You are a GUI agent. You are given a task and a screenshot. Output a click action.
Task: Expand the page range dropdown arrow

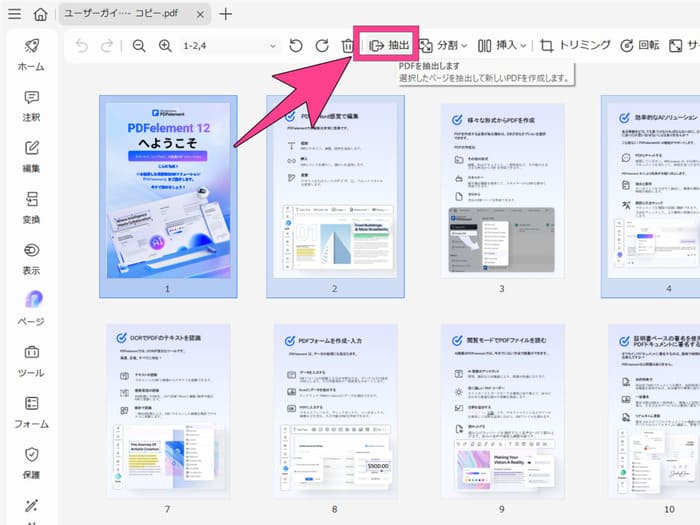tap(272, 46)
